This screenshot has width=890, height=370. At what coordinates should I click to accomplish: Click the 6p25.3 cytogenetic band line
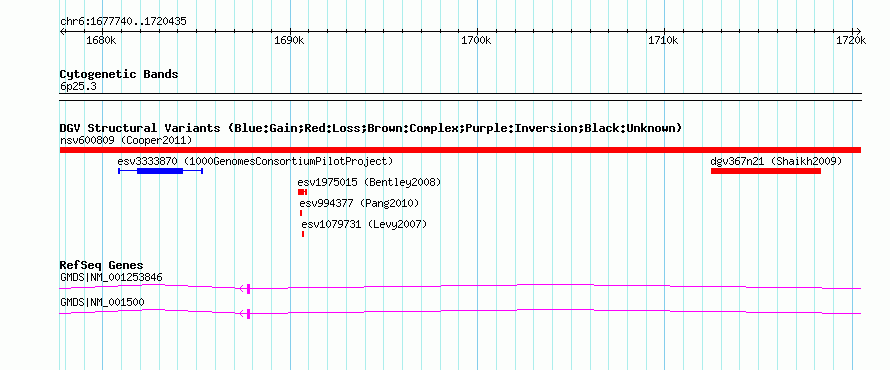(x=460, y=96)
